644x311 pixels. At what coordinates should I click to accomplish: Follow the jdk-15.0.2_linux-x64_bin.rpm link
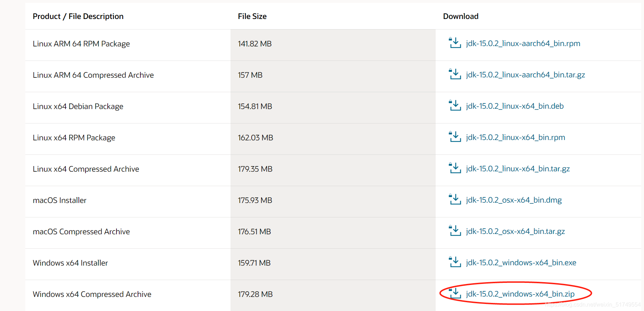pyautogui.click(x=516, y=138)
